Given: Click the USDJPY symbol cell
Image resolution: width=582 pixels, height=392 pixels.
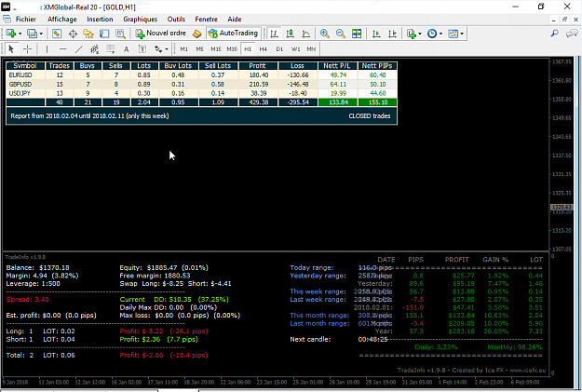Looking at the screenshot, I should [x=26, y=93].
